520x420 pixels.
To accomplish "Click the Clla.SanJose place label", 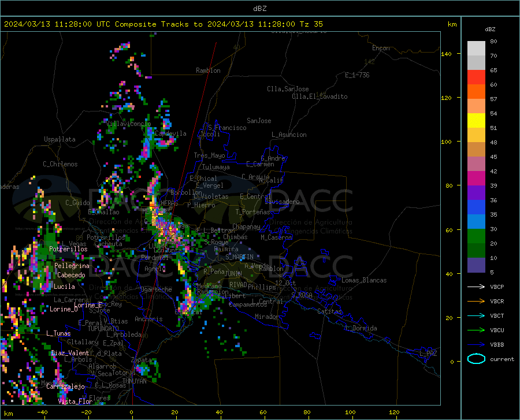I will (288, 89).
